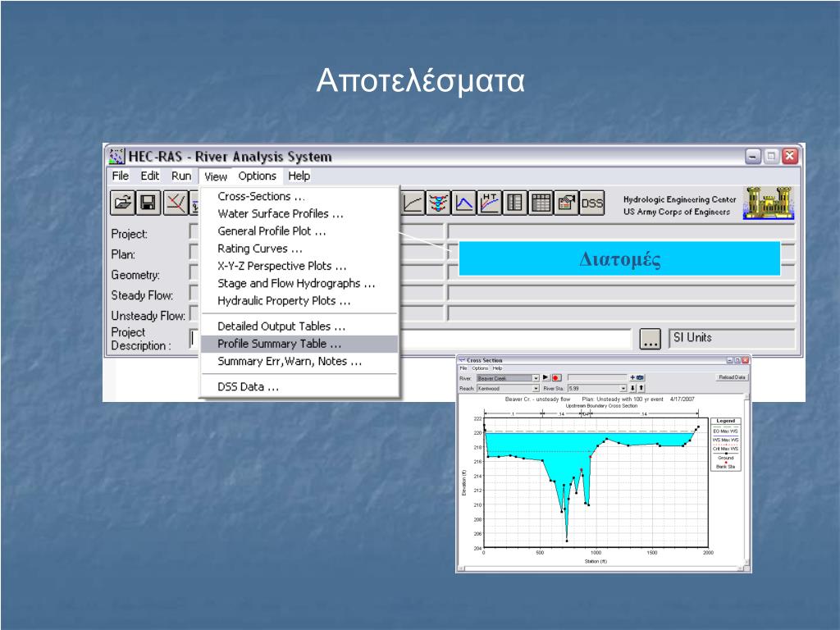The width and height of the screenshot is (840, 630).
Task: Click the Upstream Boundary Cross Section plot title
Action: point(601,406)
